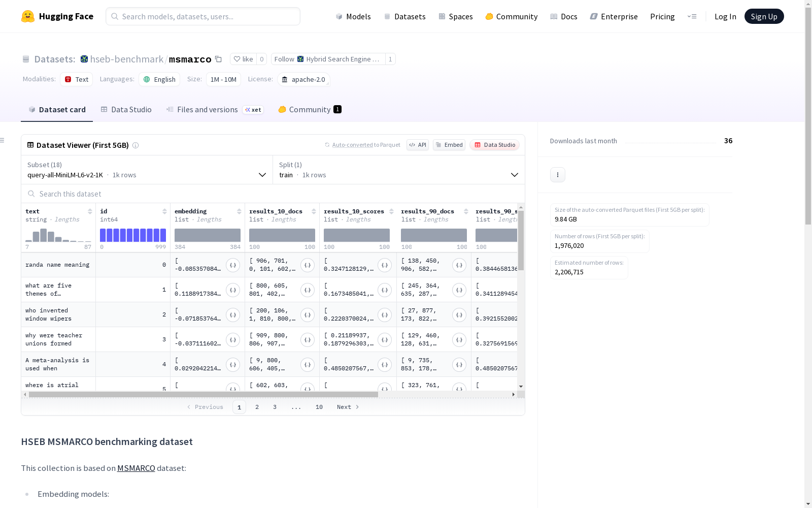This screenshot has width=812, height=508.
Task: Click the Log In link
Action: 725,16
